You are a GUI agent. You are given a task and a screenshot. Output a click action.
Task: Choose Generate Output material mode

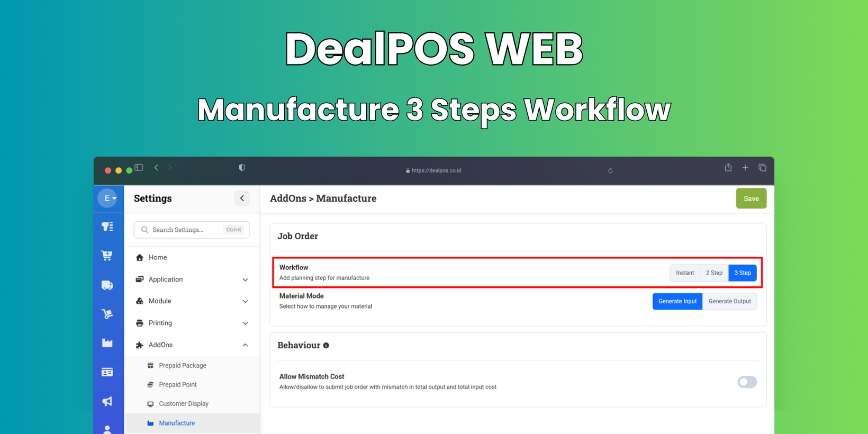729,301
